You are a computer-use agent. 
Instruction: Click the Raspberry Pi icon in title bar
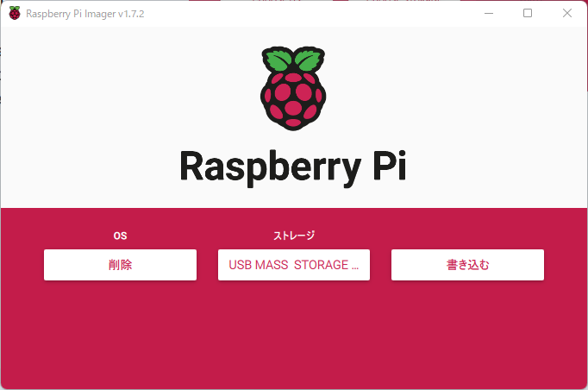pyautogui.click(x=15, y=14)
